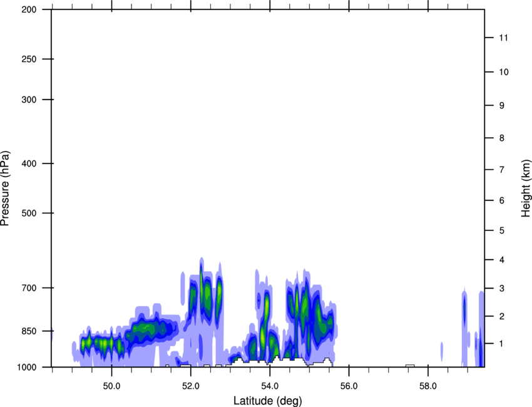Pick the 1 km height tick label
The height and width of the screenshot is (407, 532).
pyautogui.click(x=502, y=344)
